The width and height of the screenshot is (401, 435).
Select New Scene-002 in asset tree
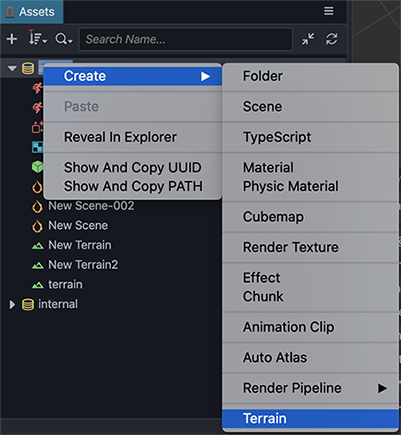(x=91, y=206)
